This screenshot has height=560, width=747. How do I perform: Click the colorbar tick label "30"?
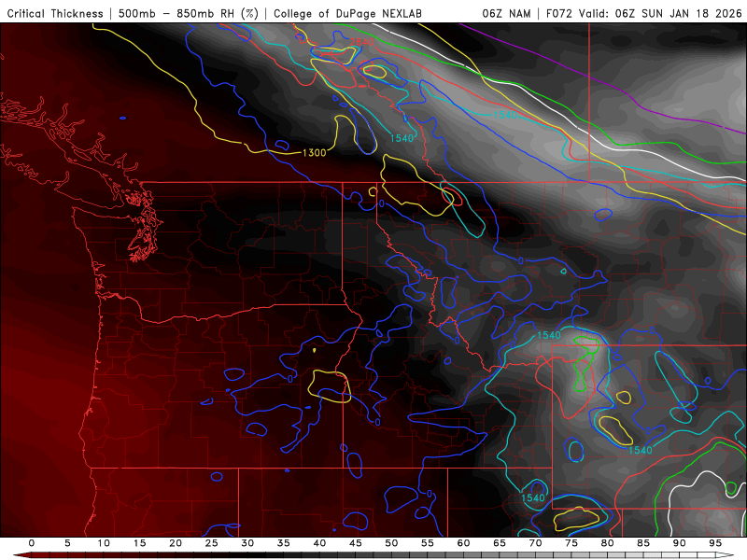pyautogui.click(x=247, y=543)
